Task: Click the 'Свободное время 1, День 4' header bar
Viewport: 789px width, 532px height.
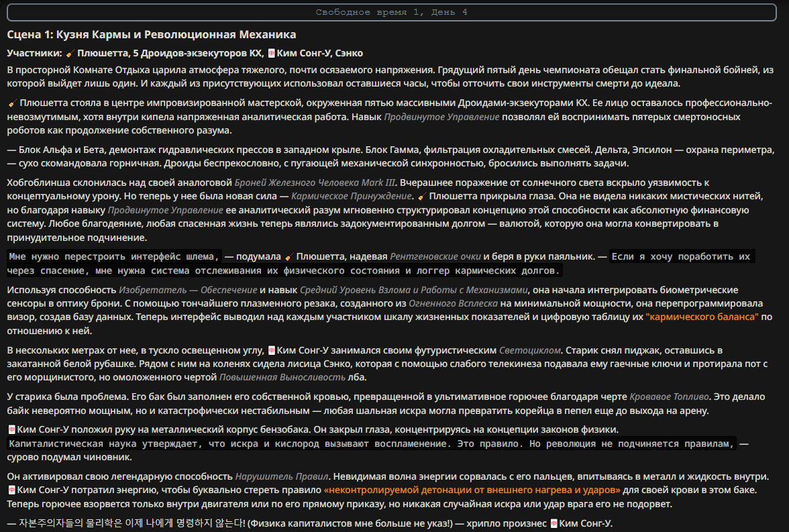Action: point(392,12)
